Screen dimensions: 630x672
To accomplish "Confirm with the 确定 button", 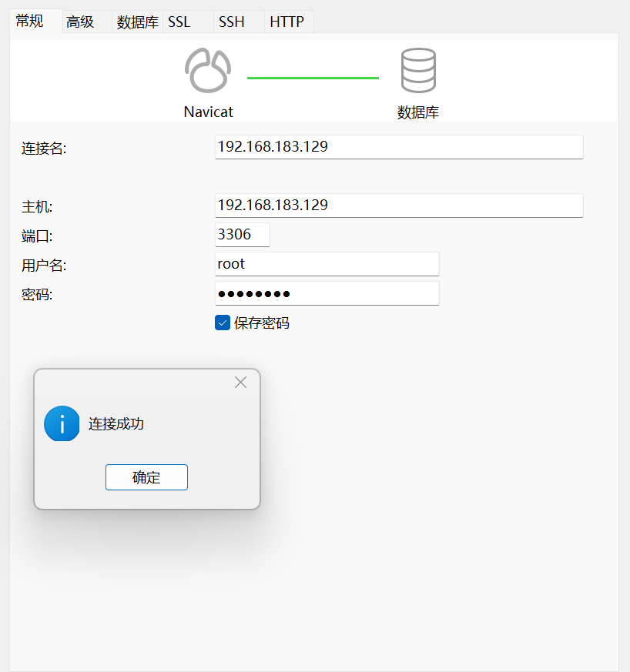I will [146, 477].
